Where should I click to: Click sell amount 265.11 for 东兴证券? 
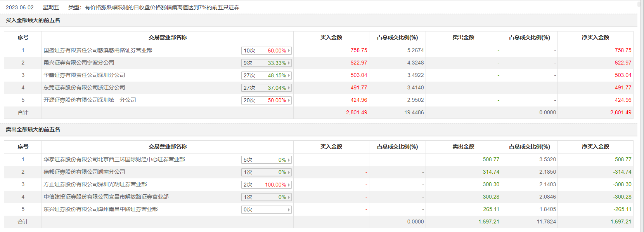[x=491, y=209]
